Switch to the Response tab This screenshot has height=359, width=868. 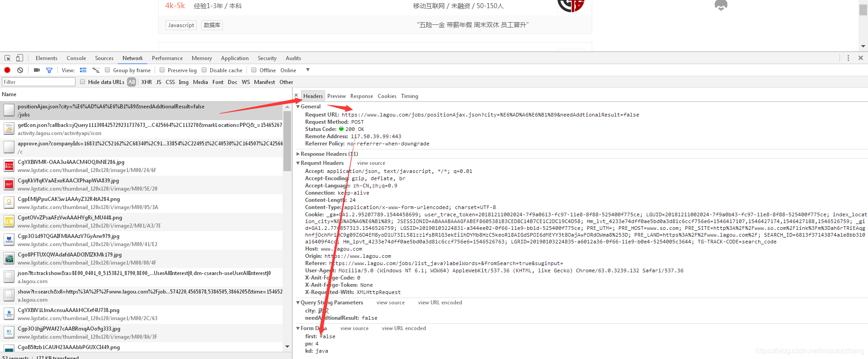pyautogui.click(x=362, y=96)
